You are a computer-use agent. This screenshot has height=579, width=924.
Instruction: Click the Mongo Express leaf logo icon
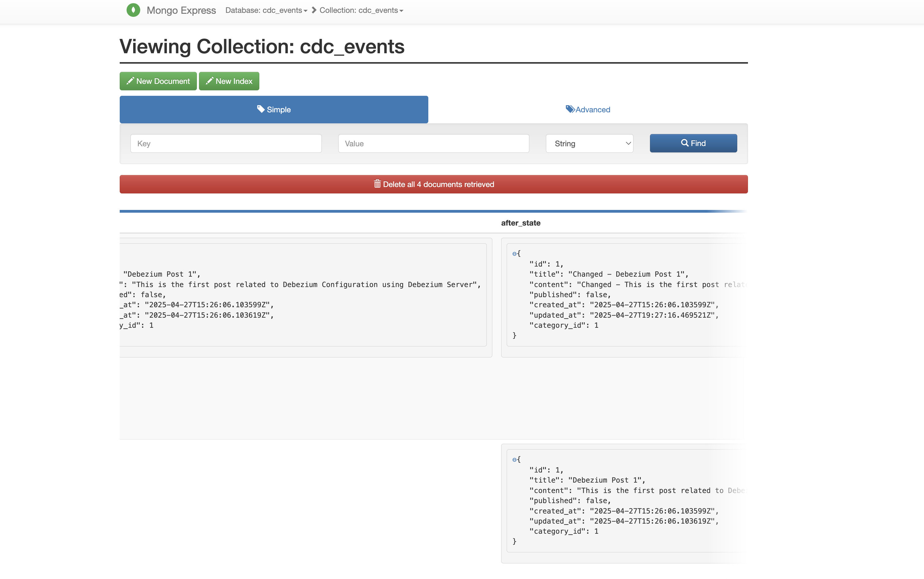[x=133, y=10]
